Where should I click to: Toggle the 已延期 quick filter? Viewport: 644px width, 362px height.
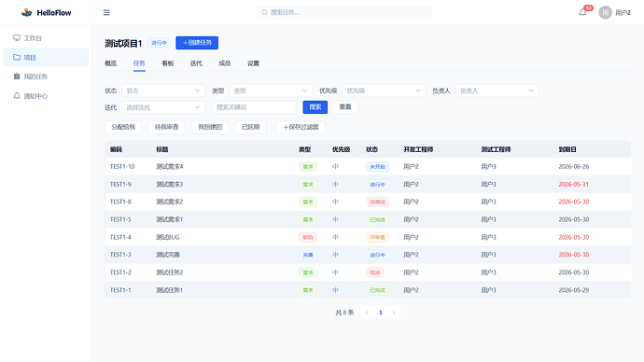click(250, 127)
